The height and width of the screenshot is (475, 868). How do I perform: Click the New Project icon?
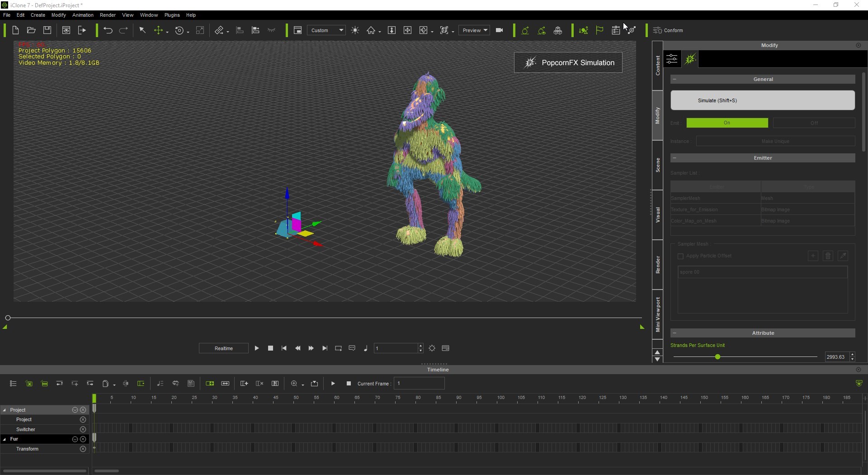15,30
